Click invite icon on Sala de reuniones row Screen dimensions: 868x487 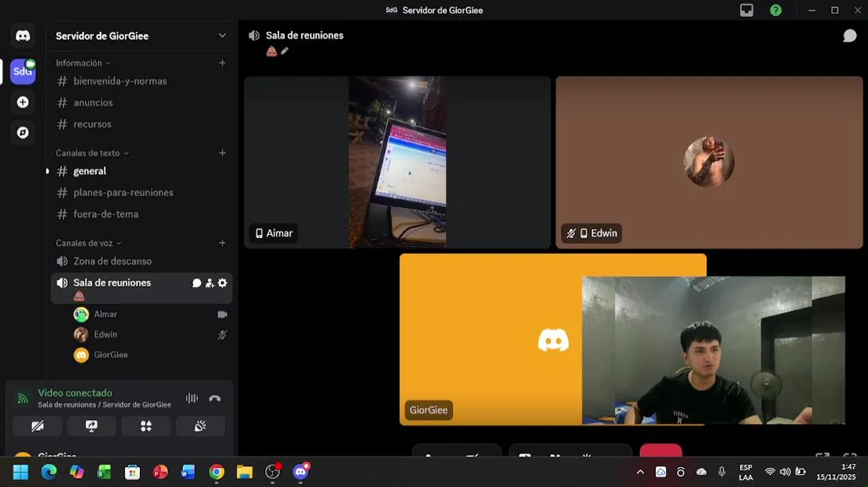pyautogui.click(x=210, y=283)
